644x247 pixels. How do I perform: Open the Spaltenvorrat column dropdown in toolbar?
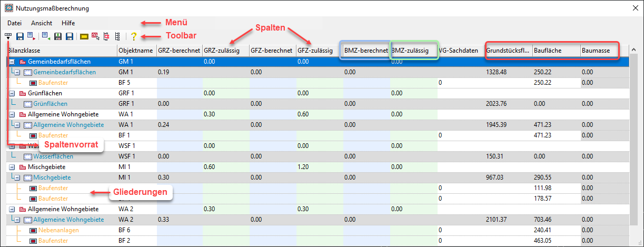8,36
